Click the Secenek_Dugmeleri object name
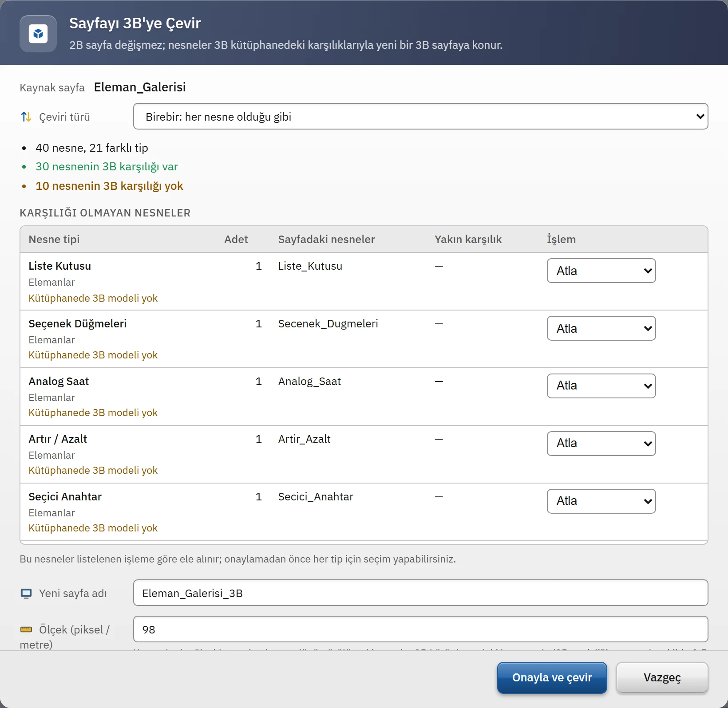Image resolution: width=728 pixels, height=708 pixels. tap(328, 324)
